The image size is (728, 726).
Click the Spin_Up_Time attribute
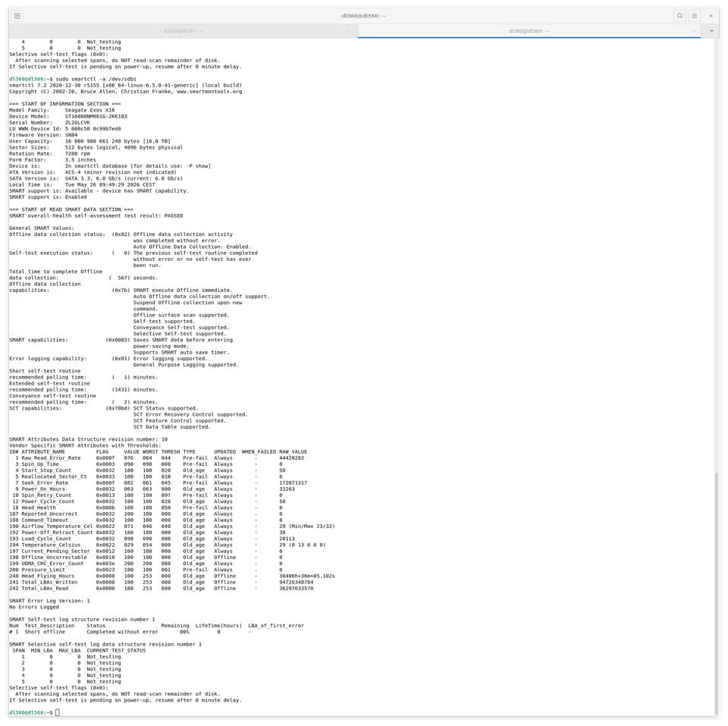coord(40,464)
